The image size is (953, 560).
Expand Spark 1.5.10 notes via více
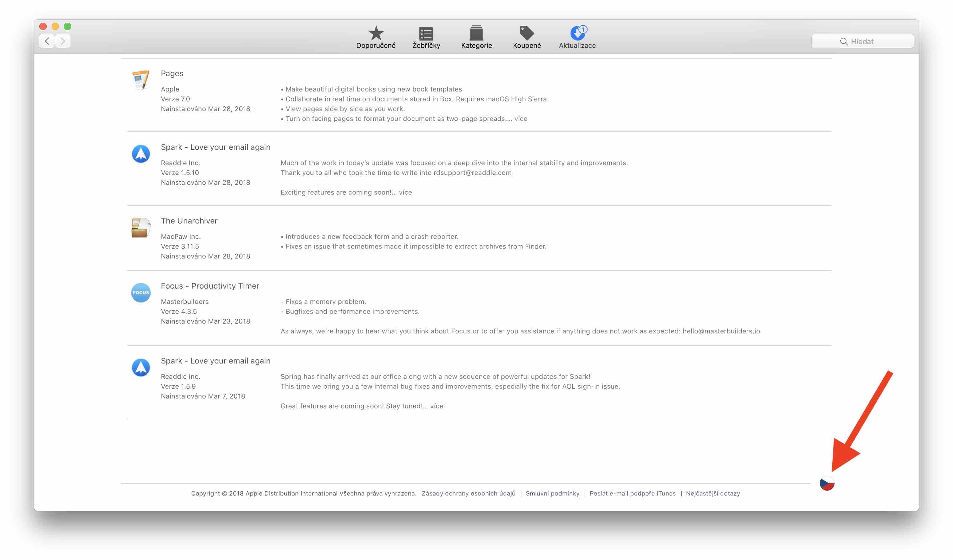tap(405, 192)
